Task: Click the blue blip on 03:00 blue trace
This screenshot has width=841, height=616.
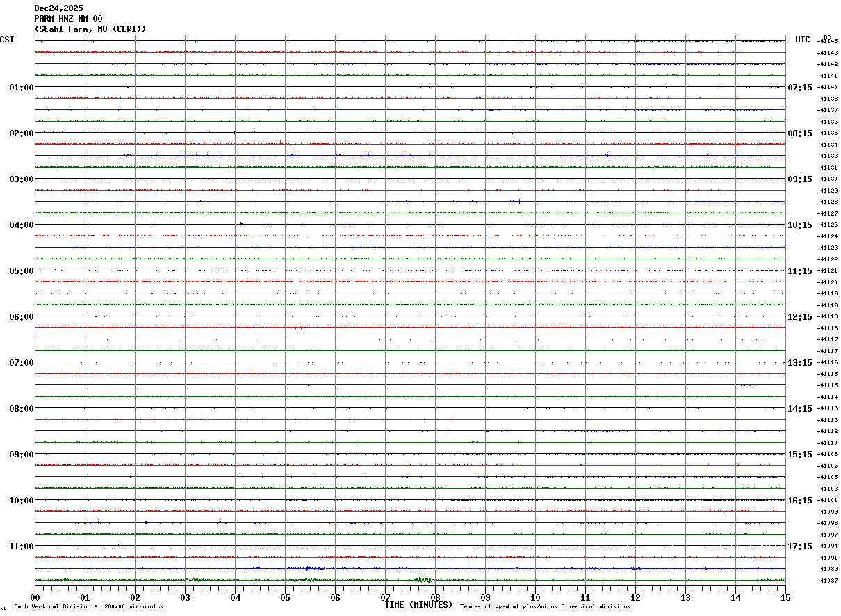Action: point(519,201)
